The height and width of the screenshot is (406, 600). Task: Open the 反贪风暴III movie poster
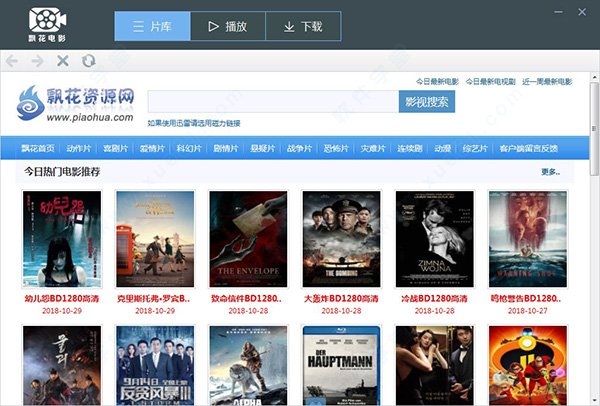[x=155, y=365]
